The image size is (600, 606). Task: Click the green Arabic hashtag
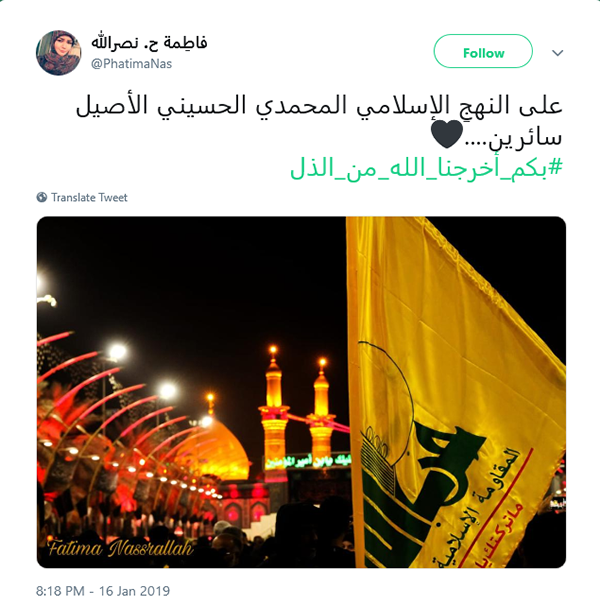[x=426, y=169]
